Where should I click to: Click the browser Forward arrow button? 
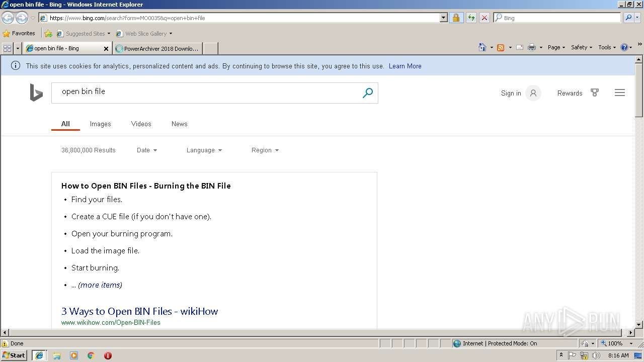[x=22, y=18]
